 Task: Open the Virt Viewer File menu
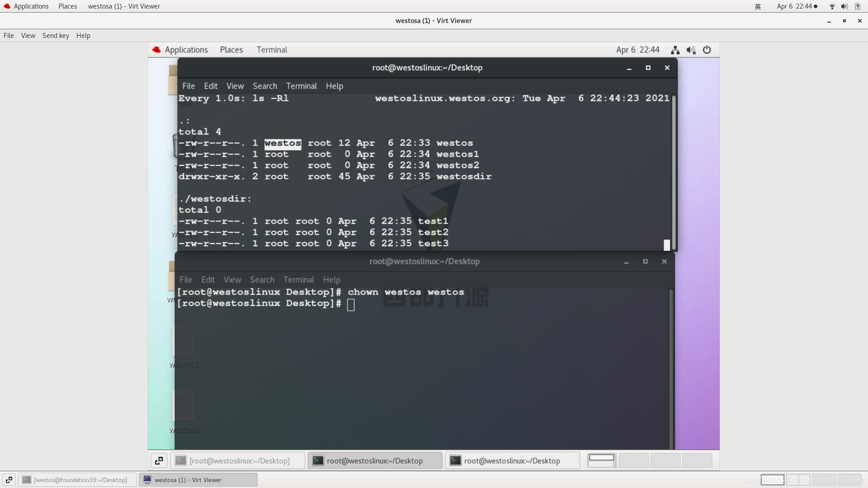[x=9, y=36]
